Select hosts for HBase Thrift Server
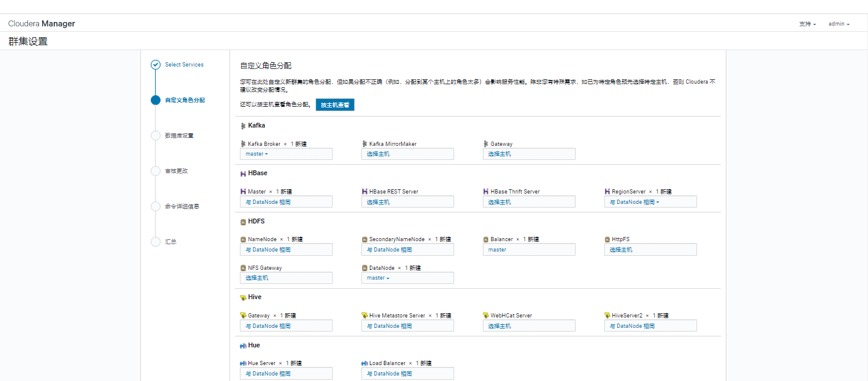This screenshot has height=381, width=868. (529, 201)
